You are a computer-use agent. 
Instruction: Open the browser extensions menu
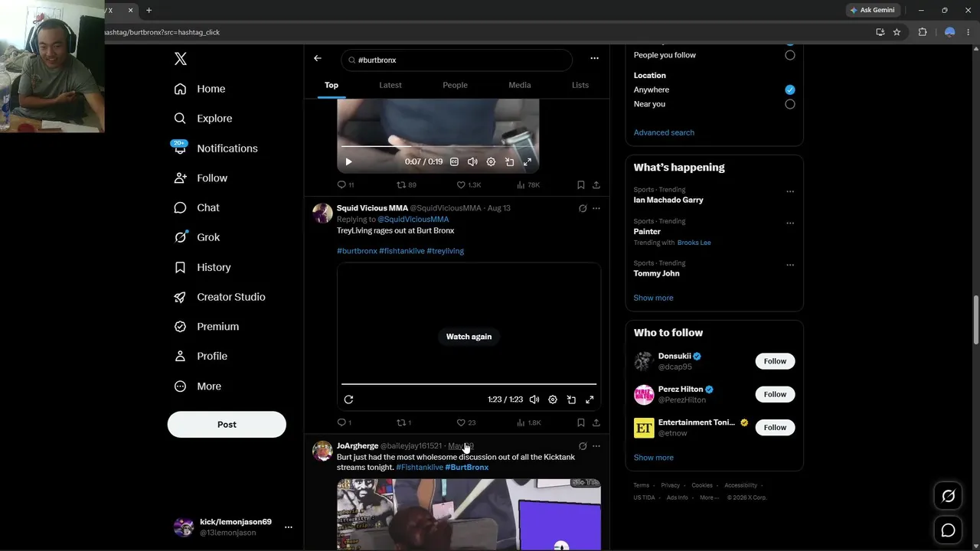tap(923, 32)
